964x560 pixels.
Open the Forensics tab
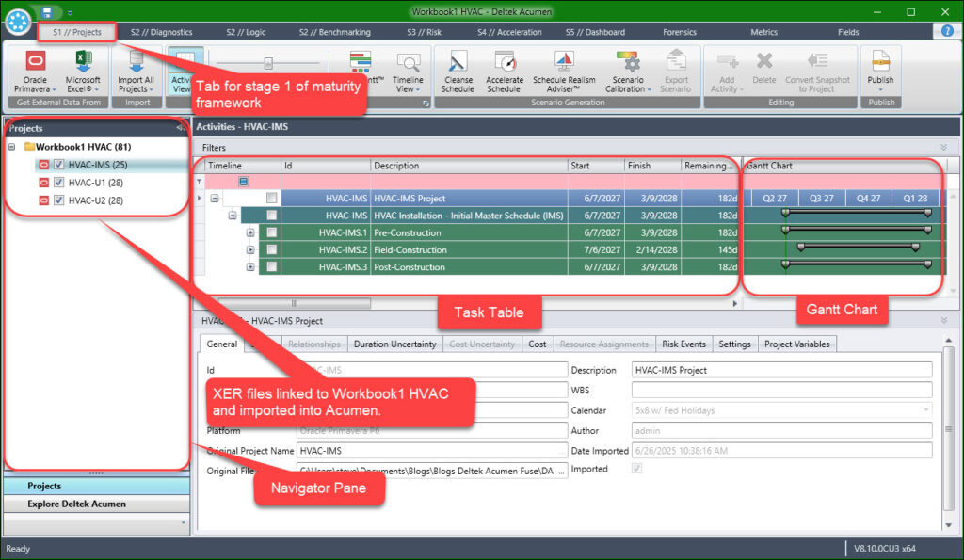(x=680, y=32)
